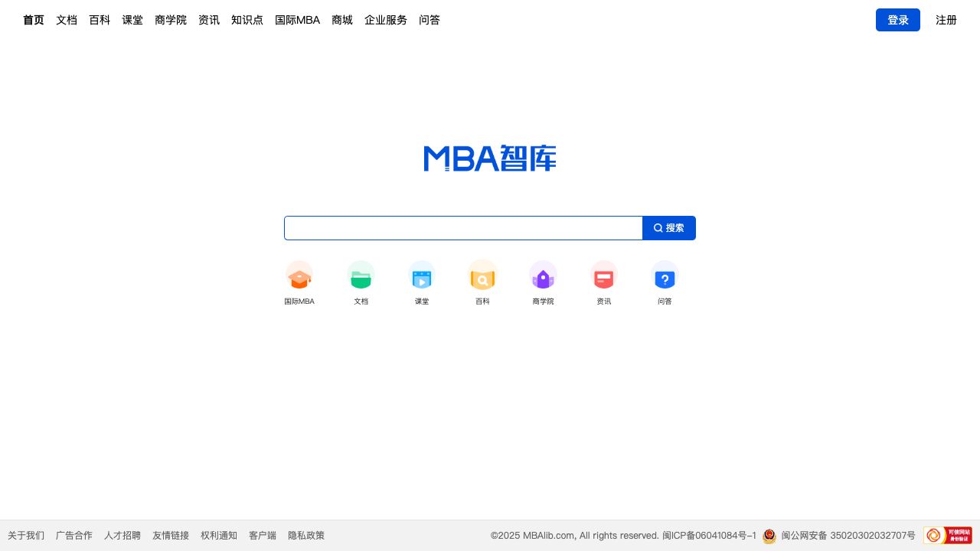Click the 课堂 video player icon

[422, 276]
